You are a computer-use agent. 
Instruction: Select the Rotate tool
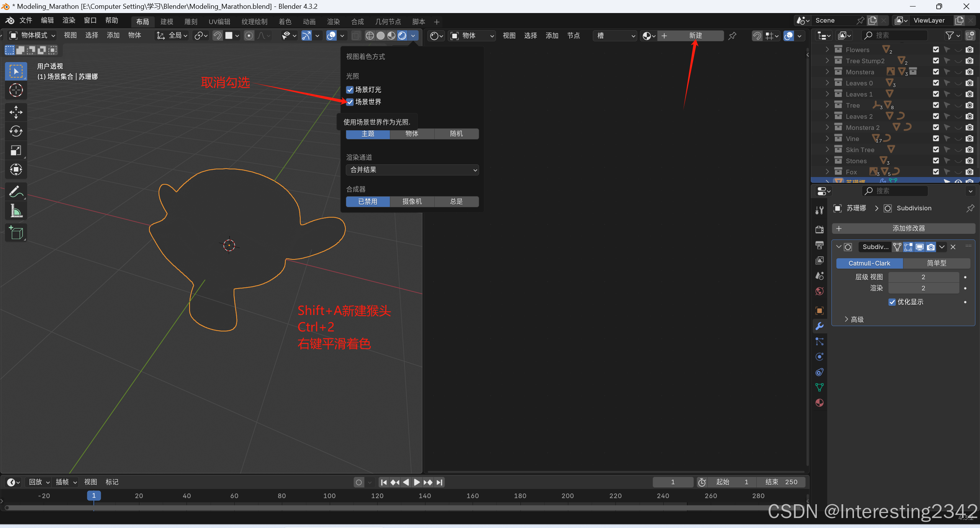(16, 131)
